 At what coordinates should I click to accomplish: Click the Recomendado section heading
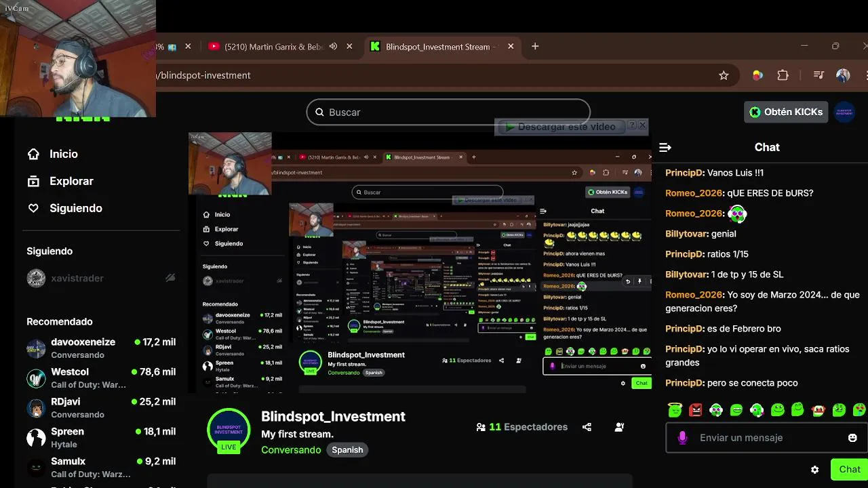pos(60,321)
